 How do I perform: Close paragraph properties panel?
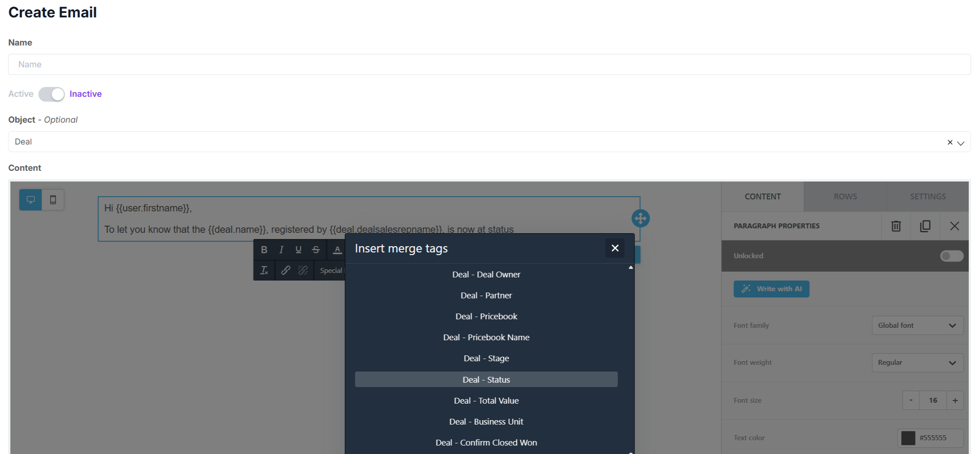(955, 226)
